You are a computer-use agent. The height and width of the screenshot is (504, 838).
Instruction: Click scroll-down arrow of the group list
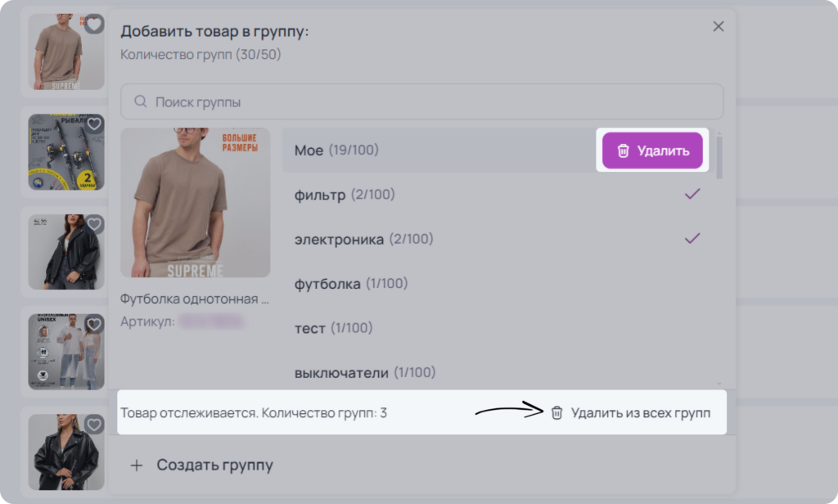719,383
